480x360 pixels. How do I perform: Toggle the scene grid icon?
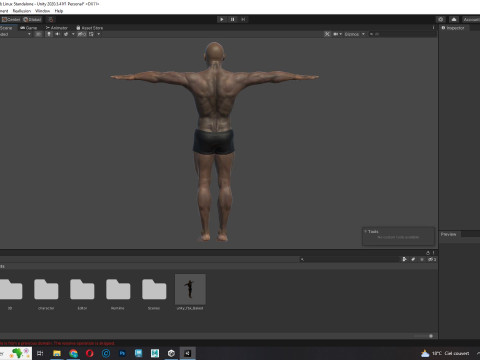[91, 34]
